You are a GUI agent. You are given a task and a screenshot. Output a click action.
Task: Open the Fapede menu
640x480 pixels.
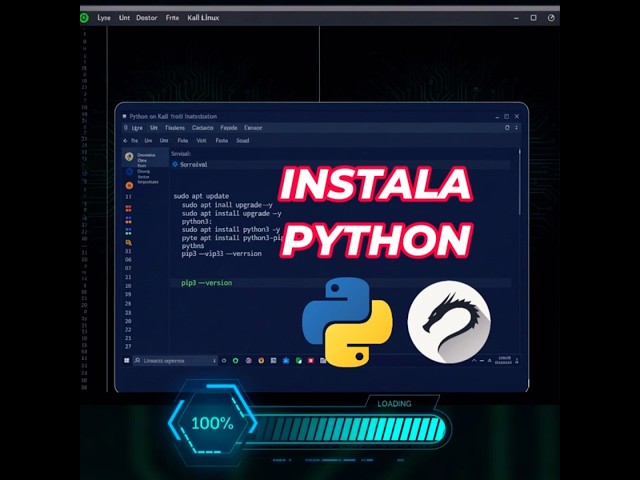[229, 128]
